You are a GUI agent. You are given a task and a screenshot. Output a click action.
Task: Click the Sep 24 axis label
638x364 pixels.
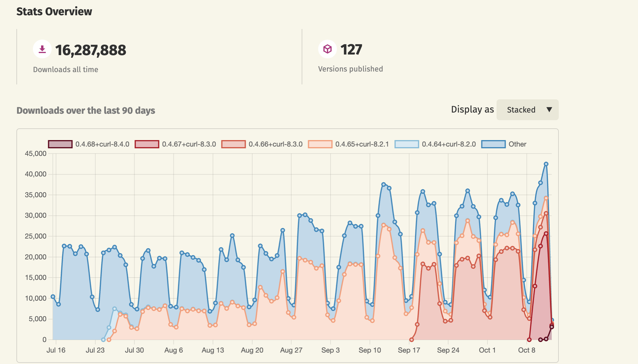click(448, 350)
